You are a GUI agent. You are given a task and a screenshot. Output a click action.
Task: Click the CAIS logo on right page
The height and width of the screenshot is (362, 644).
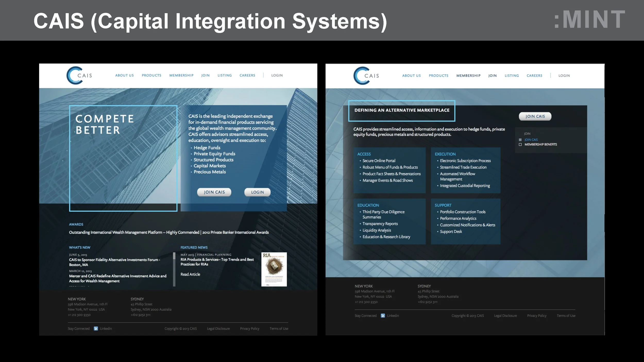[366, 76]
